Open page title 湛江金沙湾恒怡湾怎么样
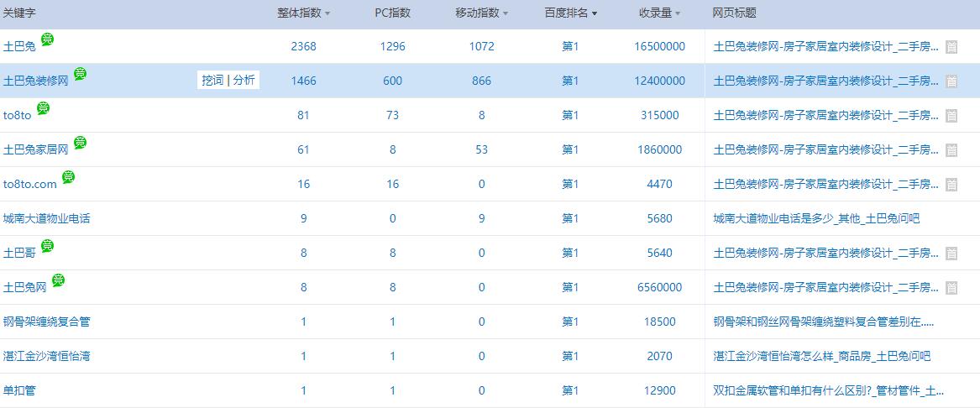This screenshot has width=980, height=408. click(822, 356)
